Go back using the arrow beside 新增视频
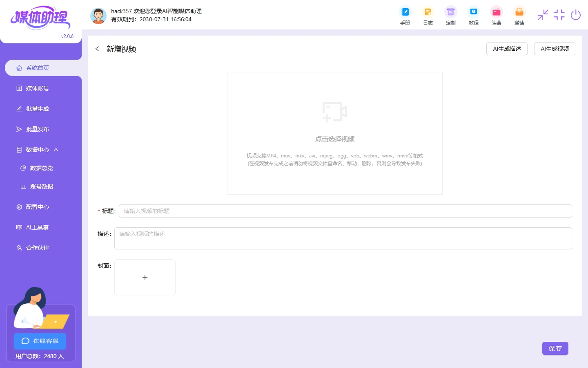 click(x=97, y=49)
